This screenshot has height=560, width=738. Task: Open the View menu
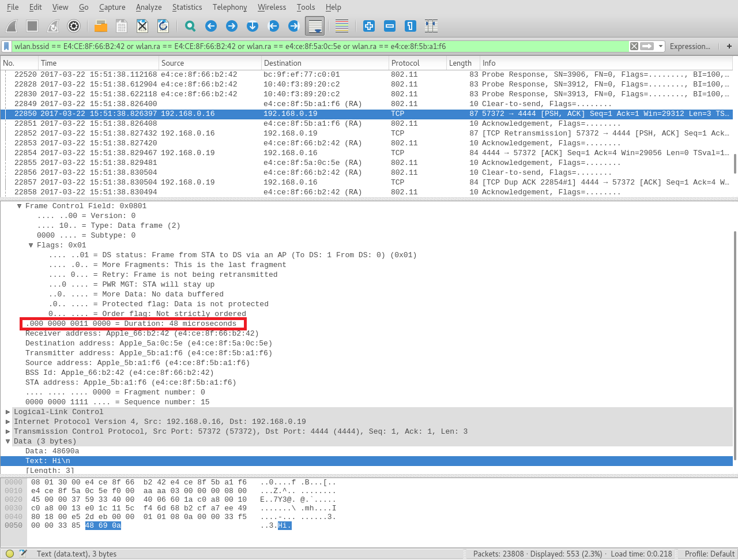point(61,7)
